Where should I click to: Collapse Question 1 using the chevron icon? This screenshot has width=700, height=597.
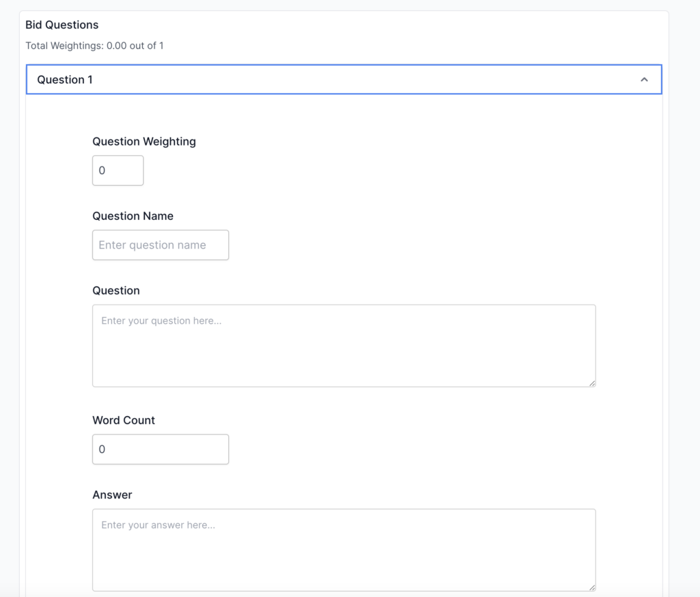(643, 80)
